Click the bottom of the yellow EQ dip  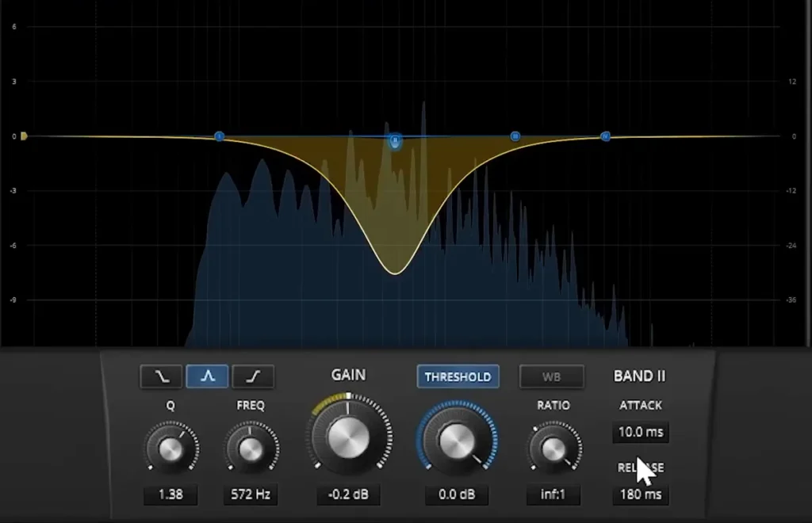pos(395,273)
